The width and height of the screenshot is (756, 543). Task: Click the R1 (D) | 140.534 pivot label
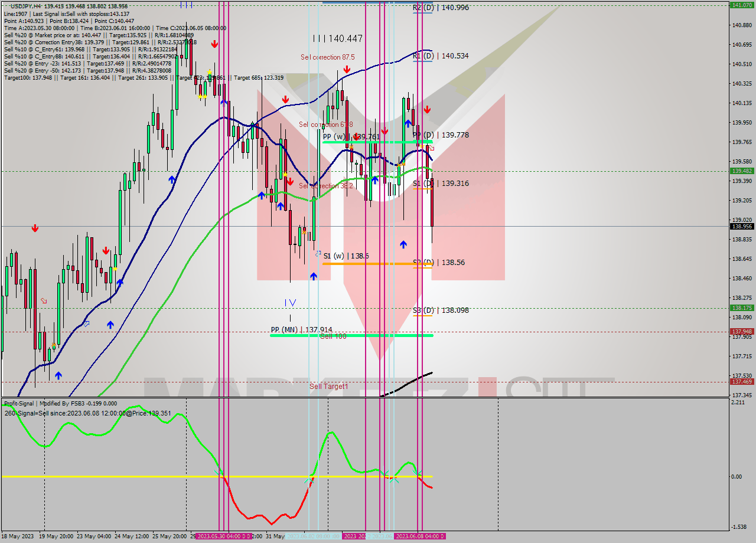441,56
